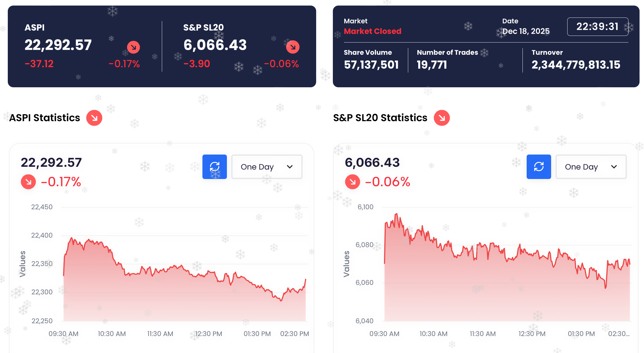
Task: Click the down arrow next to S&P SL20 chart -0.06%
Action: tap(352, 182)
